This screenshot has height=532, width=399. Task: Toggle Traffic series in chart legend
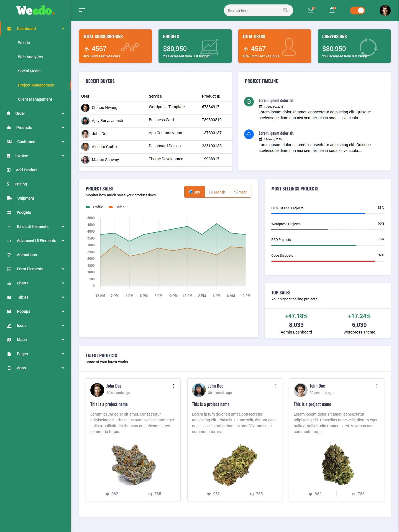(x=94, y=207)
